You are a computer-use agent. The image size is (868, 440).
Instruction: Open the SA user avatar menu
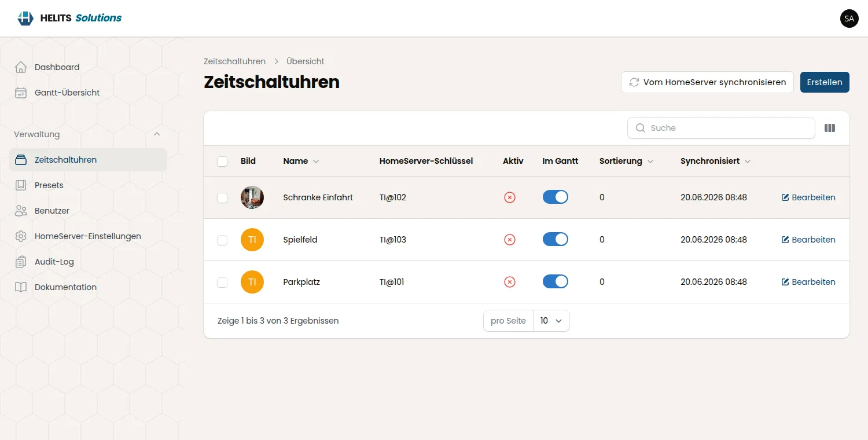tap(849, 19)
